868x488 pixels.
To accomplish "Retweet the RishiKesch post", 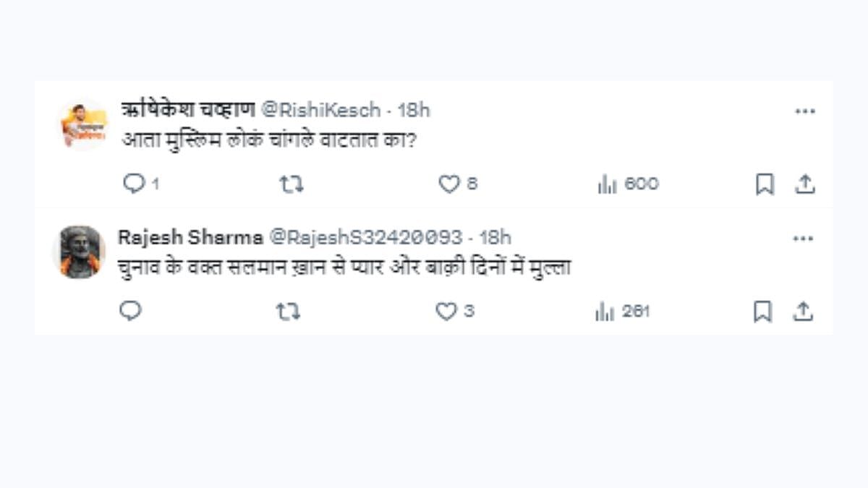I will pyautogui.click(x=292, y=184).
